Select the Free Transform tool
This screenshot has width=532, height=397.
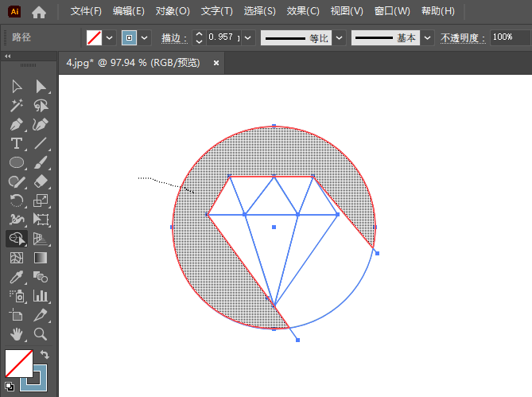point(41,220)
